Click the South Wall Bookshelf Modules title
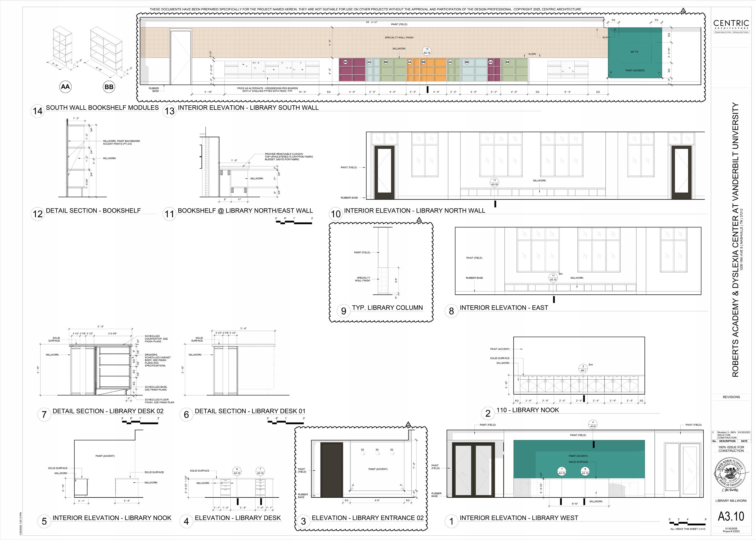The height and width of the screenshot is (540, 756). pos(102,108)
